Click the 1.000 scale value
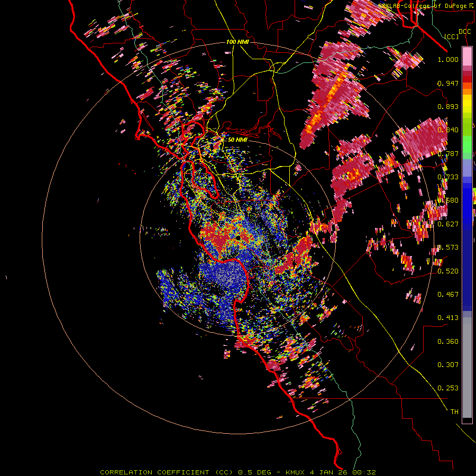This screenshot has height=476, width=476. 448,59
